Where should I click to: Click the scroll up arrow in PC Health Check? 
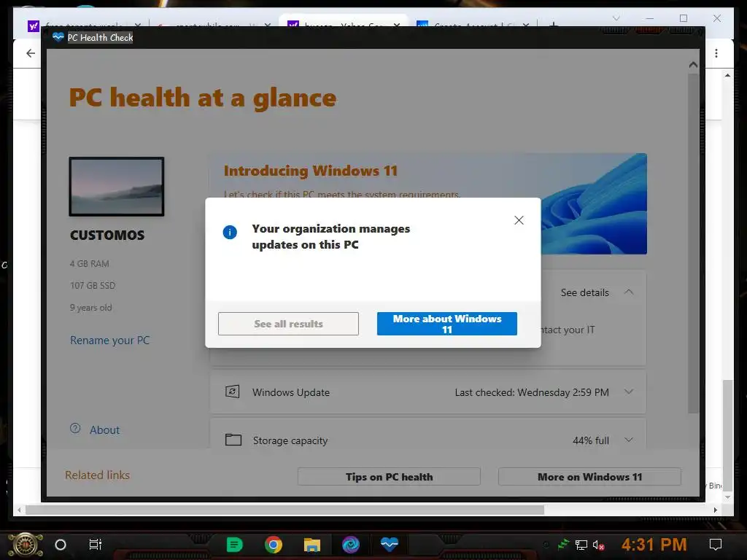693,65
